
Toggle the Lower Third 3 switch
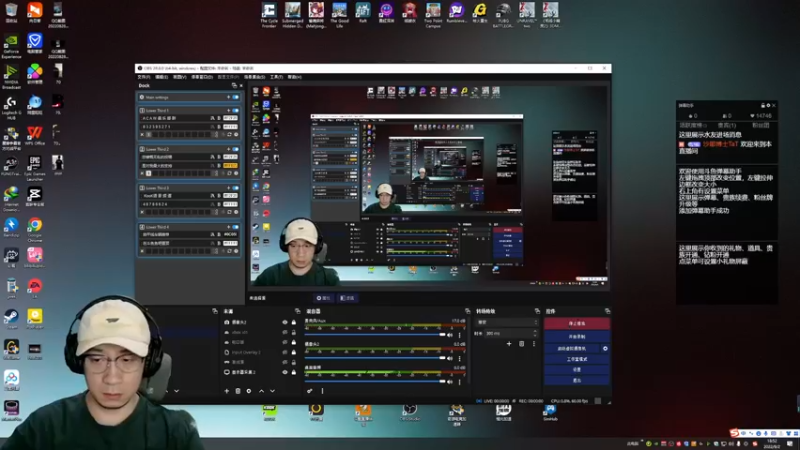tap(235, 188)
